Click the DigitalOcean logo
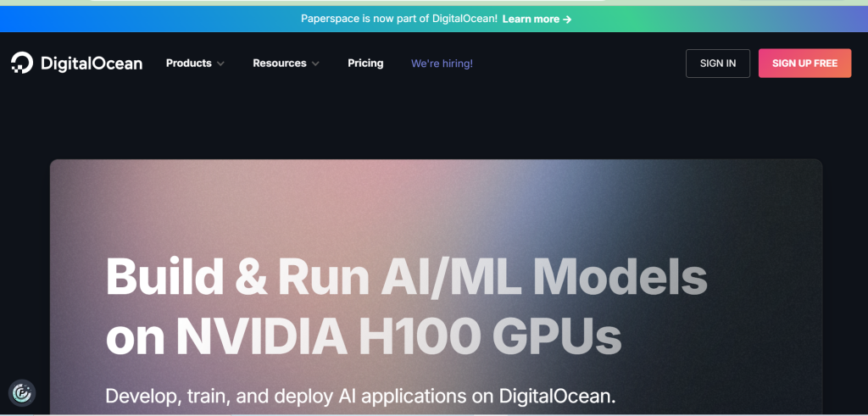This screenshot has width=868, height=416. 76,63
